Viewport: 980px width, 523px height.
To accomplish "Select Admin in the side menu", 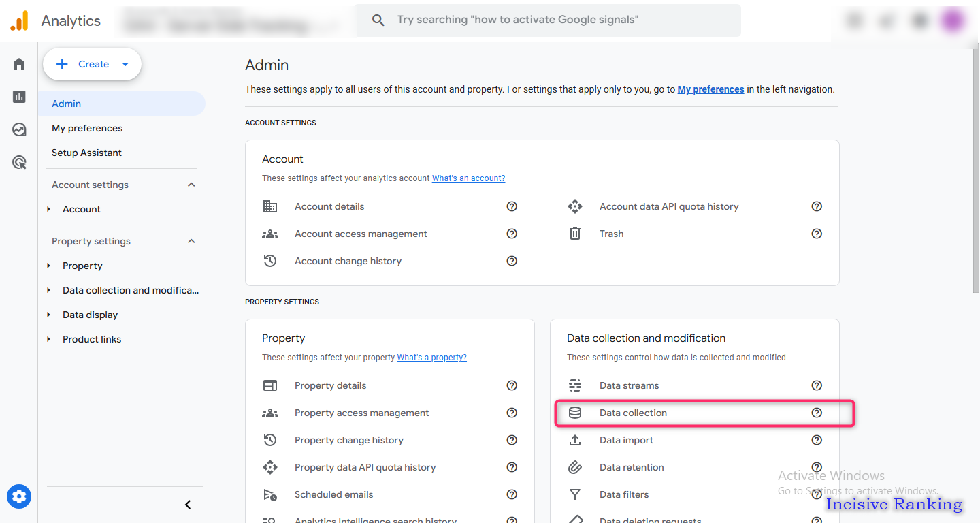I will click(x=121, y=104).
